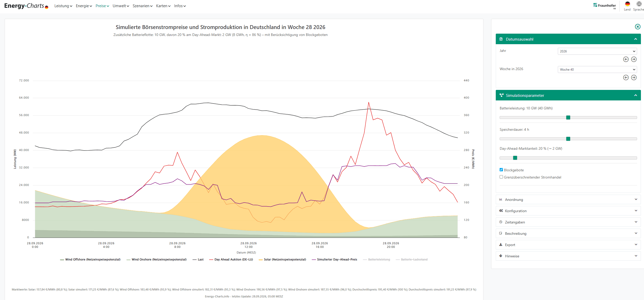Open the Energie menu
644x300 pixels.
pos(84,6)
